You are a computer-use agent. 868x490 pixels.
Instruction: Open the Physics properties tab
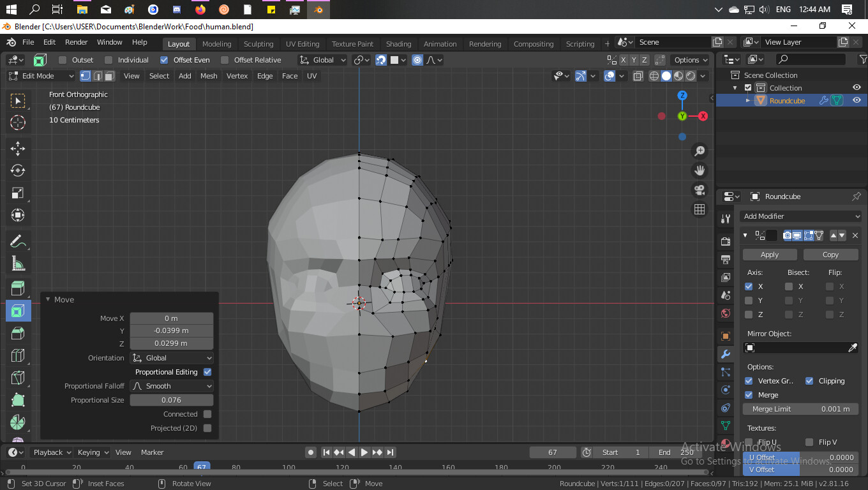click(725, 407)
